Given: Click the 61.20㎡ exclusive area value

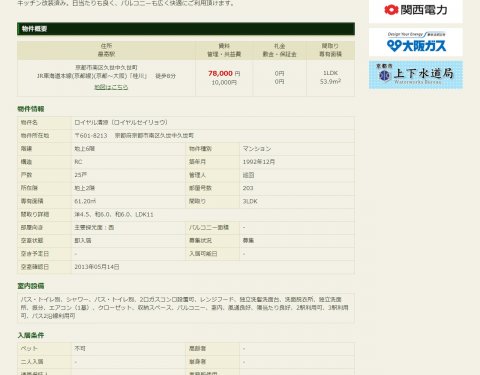Looking at the screenshot, I should coord(85,201).
